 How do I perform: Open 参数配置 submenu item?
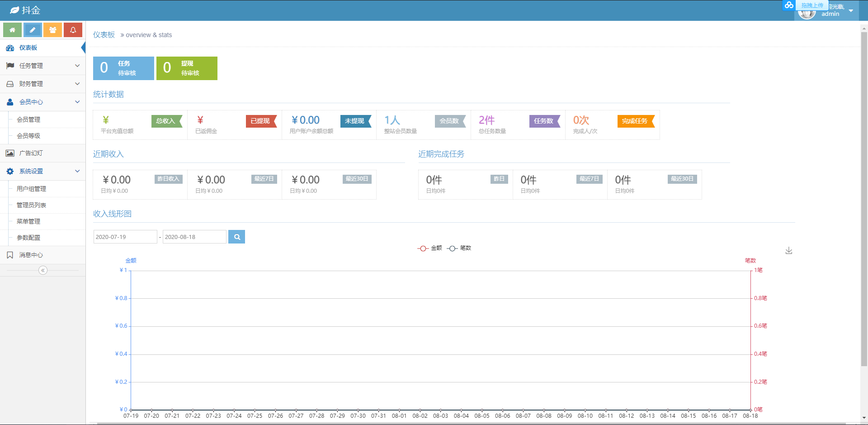28,238
